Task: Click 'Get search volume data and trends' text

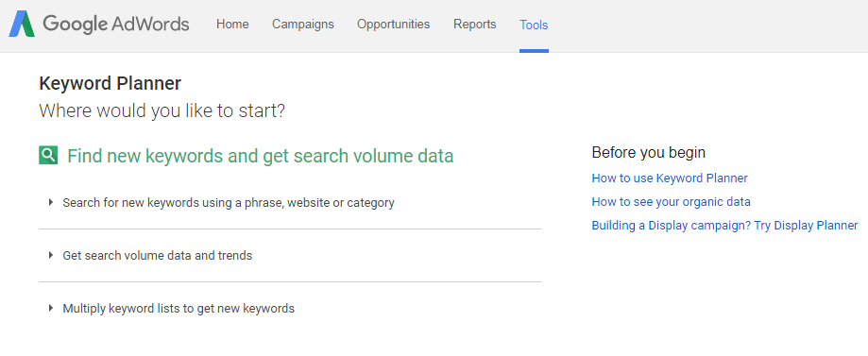Action: pyautogui.click(x=157, y=256)
